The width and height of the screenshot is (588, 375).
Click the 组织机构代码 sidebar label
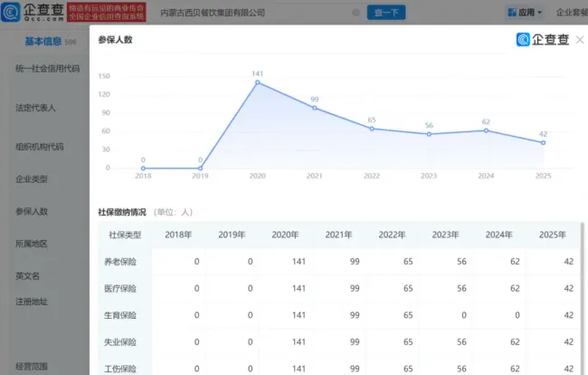coord(40,147)
